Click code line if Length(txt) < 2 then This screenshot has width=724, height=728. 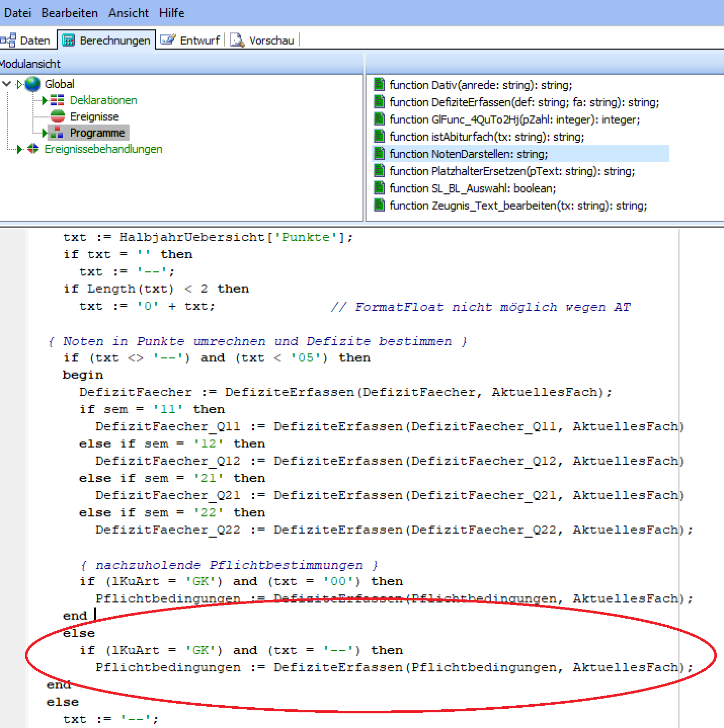click(x=156, y=289)
